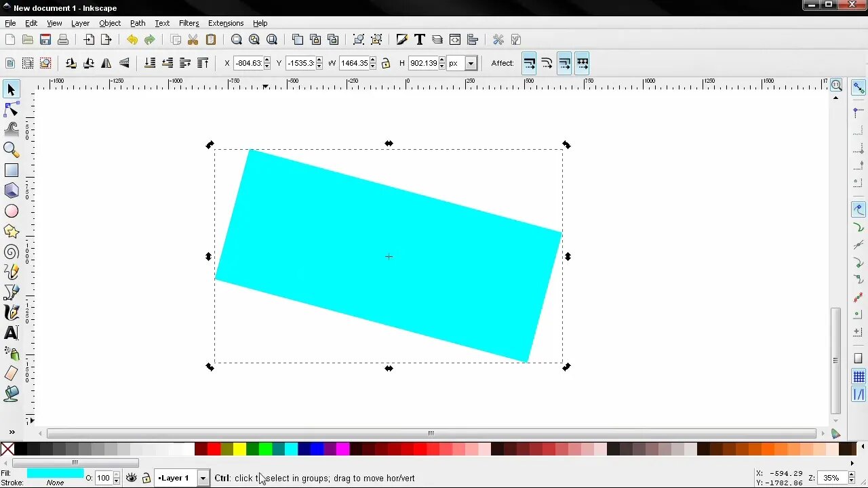The height and width of the screenshot is (488, 868).
Task: Open Align and Distribute icon
Action: (x=473, y=40)
